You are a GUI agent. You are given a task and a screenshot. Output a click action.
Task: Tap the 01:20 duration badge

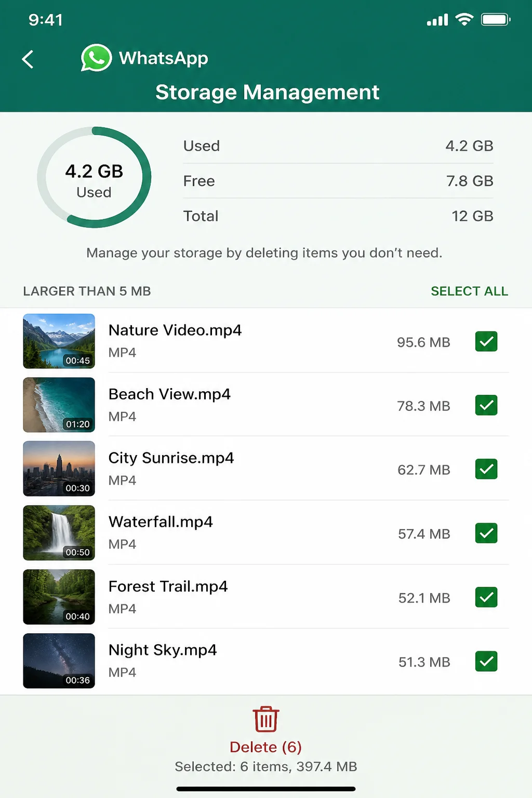point(77,424)
